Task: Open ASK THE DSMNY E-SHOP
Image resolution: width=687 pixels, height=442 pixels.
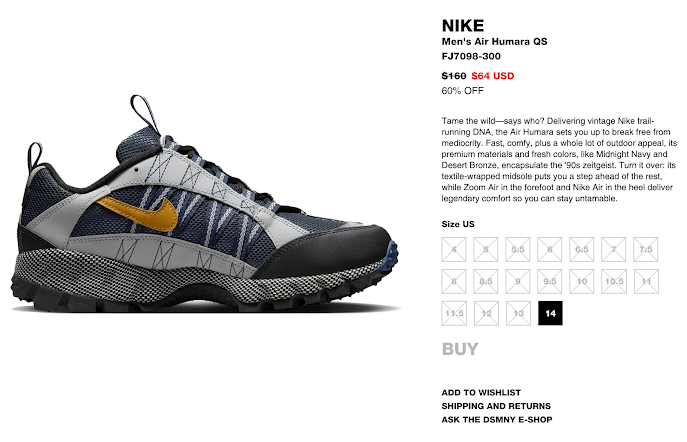Action: tap(497, 420)
